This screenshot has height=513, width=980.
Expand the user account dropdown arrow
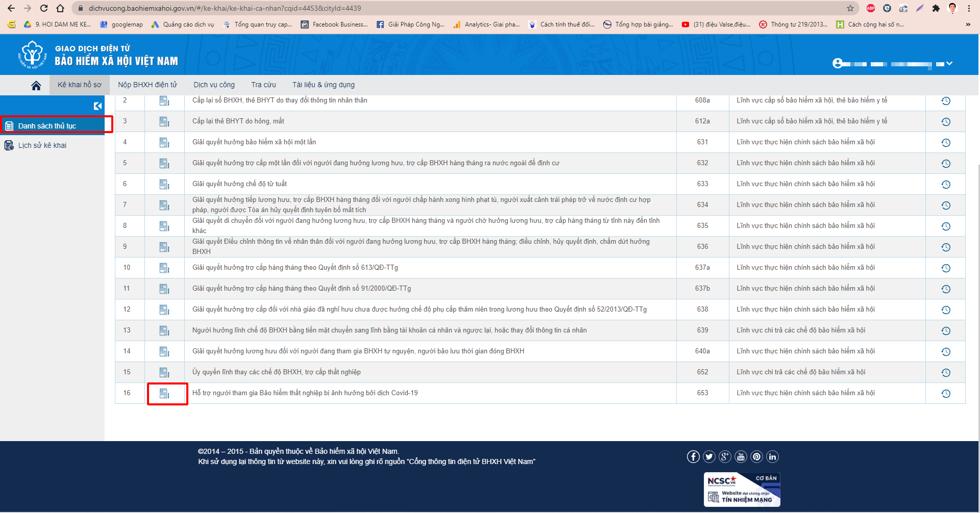[949, 64]
